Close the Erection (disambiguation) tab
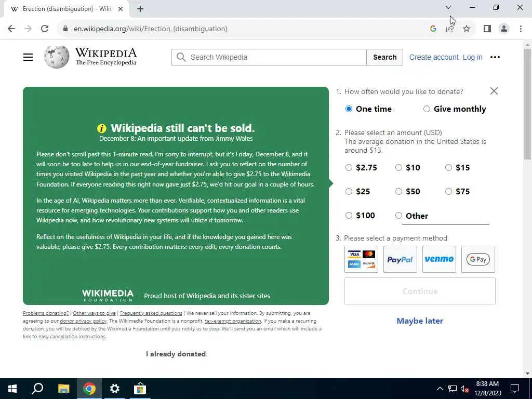Screen dimensions: 532x399 [x=121, y=9]
